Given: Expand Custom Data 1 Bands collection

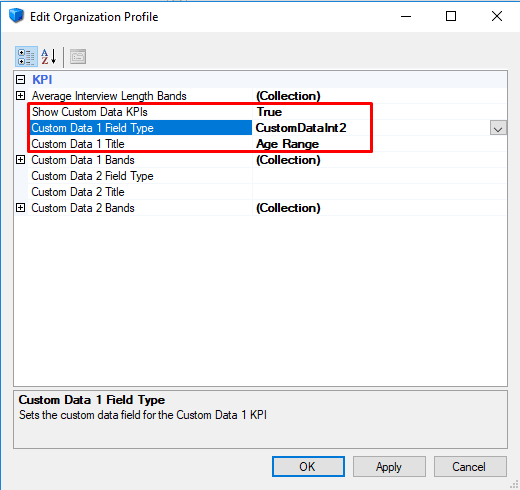Looking at the screenshot, I should [x=21, y=160].
